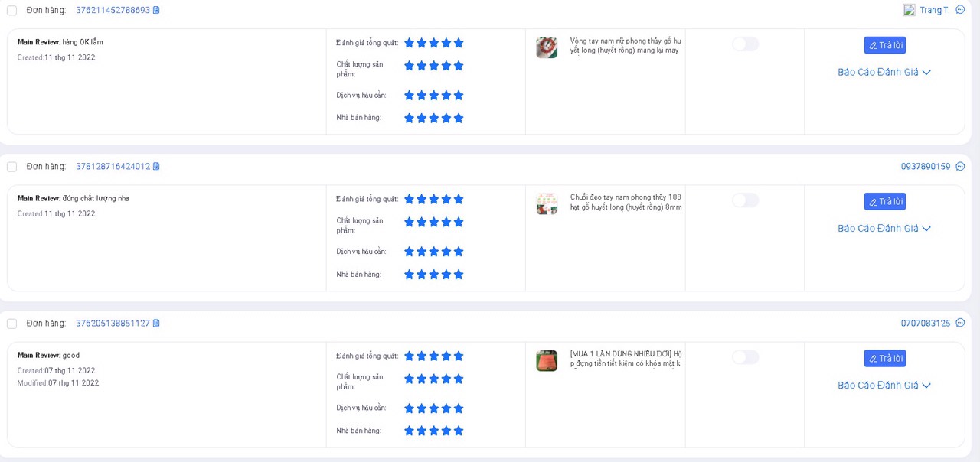
Task: Copy order number 376211452788693 using copy icon
Action: (x=156, y=10)
